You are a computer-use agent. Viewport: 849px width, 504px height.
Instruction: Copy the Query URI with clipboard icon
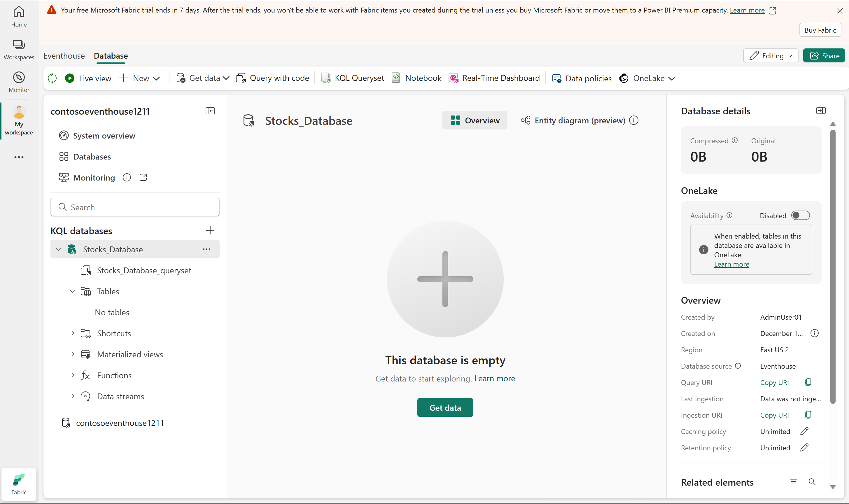click(808, 382)
